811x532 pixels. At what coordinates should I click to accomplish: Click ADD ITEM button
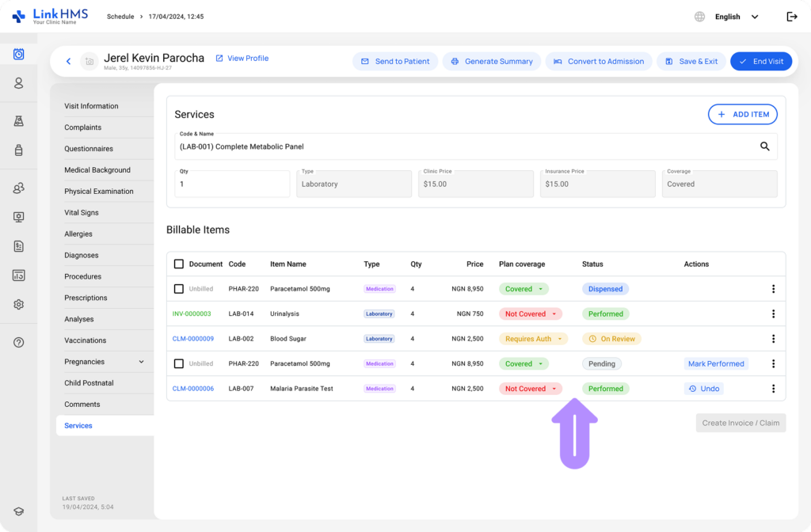click(x=742, y=114)
